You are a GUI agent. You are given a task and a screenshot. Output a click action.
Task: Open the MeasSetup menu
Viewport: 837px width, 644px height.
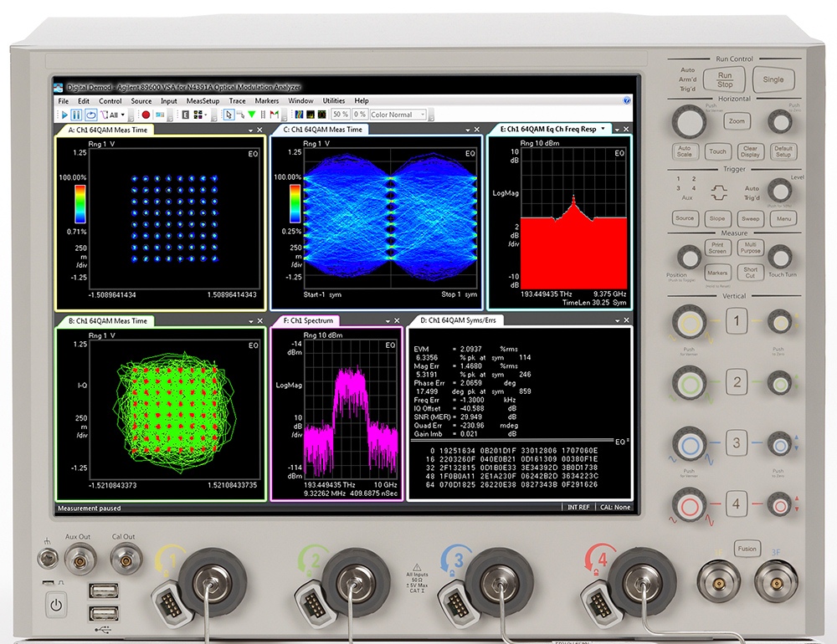(x=203, y=100)
